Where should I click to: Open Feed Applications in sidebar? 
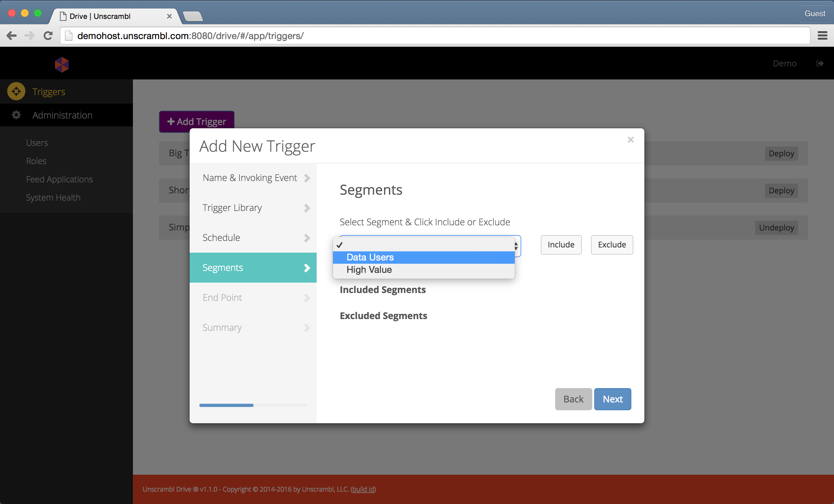[60, 179]
